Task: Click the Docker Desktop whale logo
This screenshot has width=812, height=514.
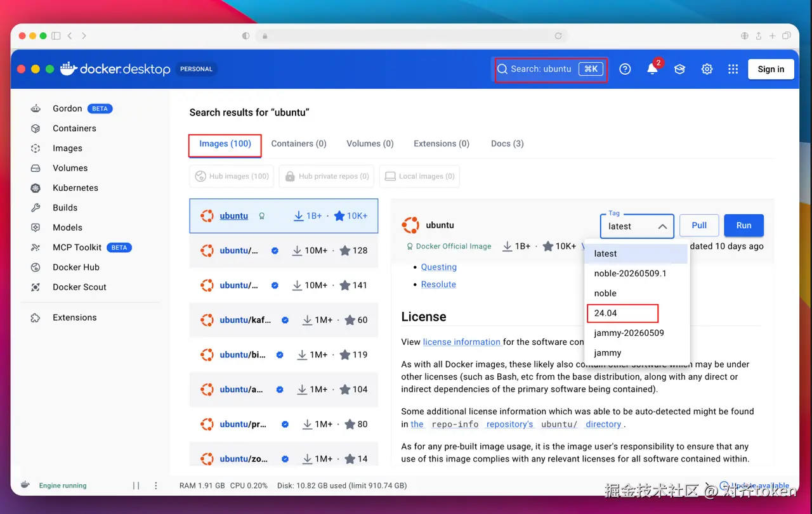Action: click(69, 69)
